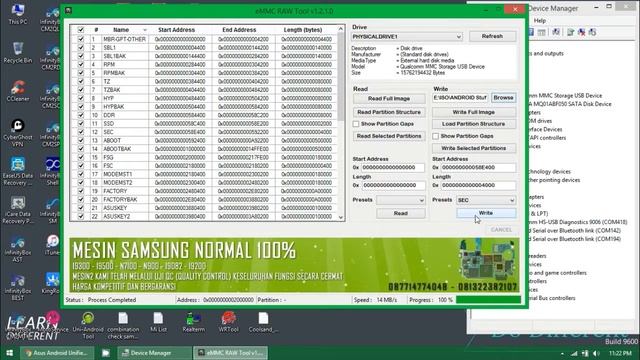Click the volume icon in system tray
This screenshot has width=640, height=360.
click(596, 353)
